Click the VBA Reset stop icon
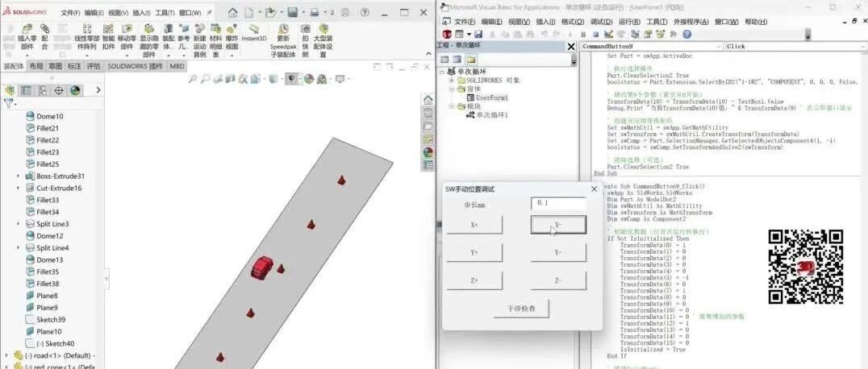Viewport: 868px width, 369px height. coord(595,35)
